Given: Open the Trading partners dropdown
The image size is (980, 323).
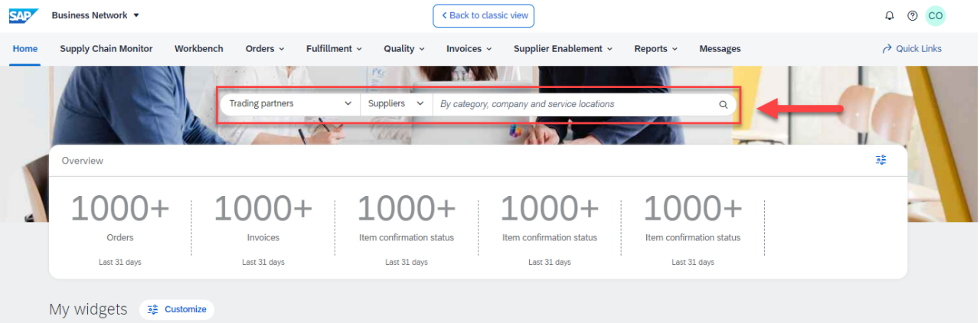Looking at the screenshot, I should click(x=289, y=104).
